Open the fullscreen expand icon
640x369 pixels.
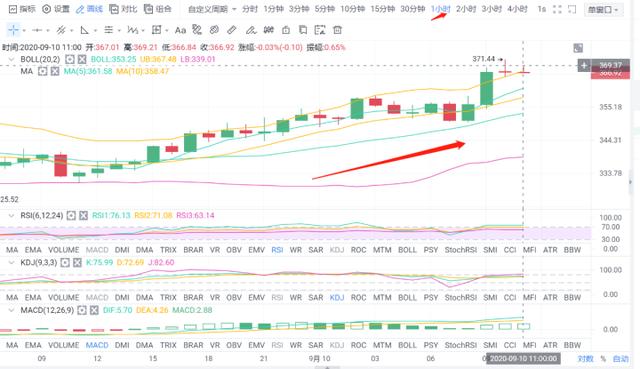(557, 9)
